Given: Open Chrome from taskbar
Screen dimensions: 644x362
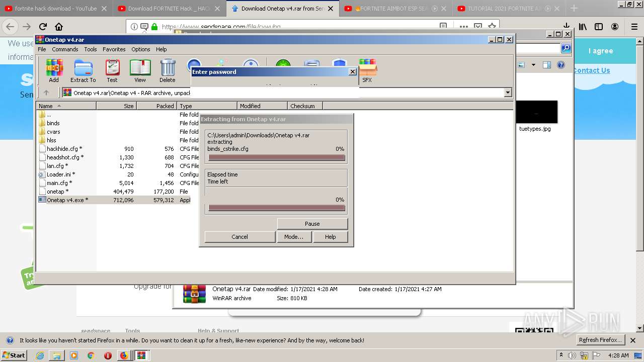Looking at the screenshot, I should click(91, 355).
